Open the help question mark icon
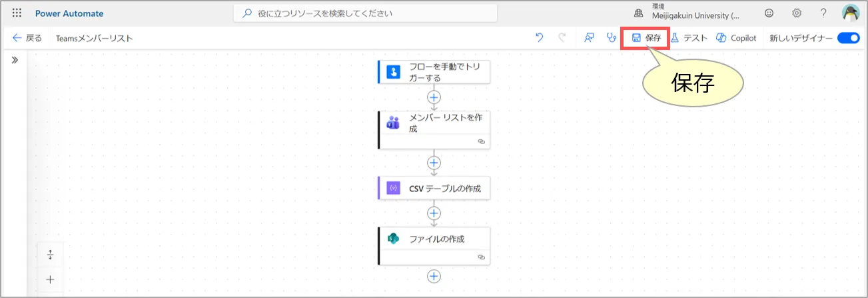This screenshot has height=298, width=868. click(823, 13)
